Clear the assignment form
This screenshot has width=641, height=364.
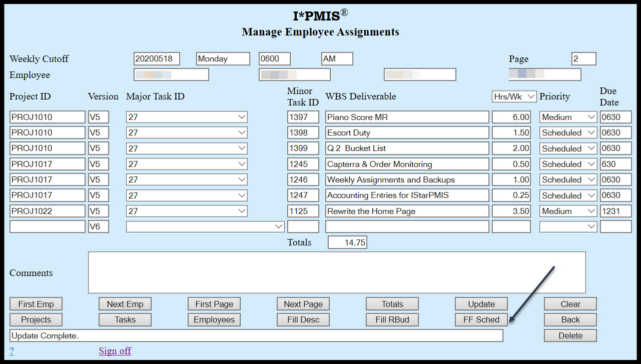[x=569, y=303]
